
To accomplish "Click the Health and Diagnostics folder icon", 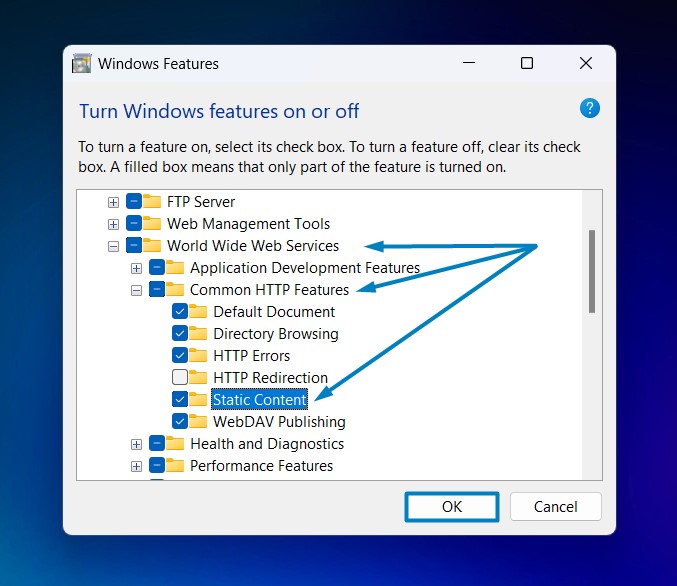I will tap(175, 443).
